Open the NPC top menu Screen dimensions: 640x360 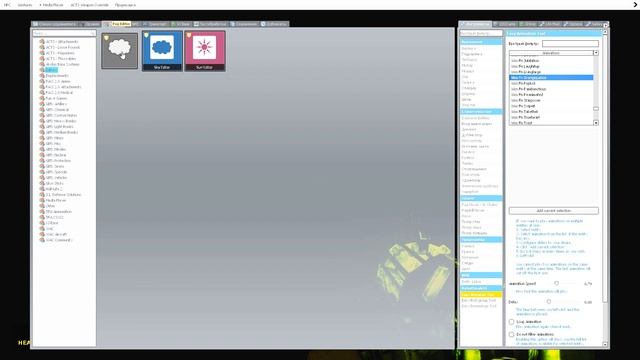click(x=7, y=5)
